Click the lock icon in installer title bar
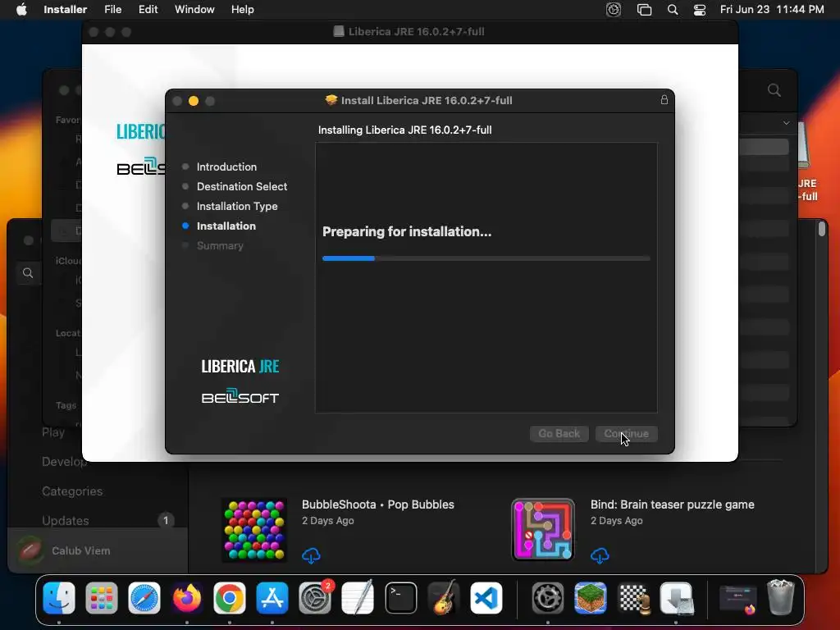The image size is (840, 630). point(664,100)
